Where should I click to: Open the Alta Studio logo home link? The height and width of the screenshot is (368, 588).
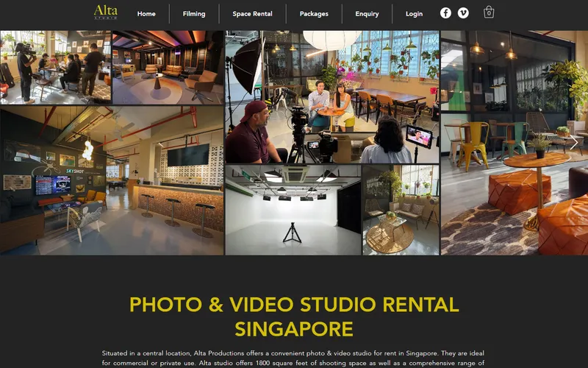click(105, 12)
